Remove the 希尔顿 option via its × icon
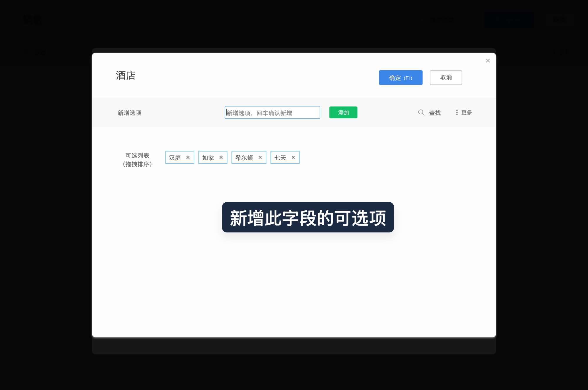 tap(260, 157)
